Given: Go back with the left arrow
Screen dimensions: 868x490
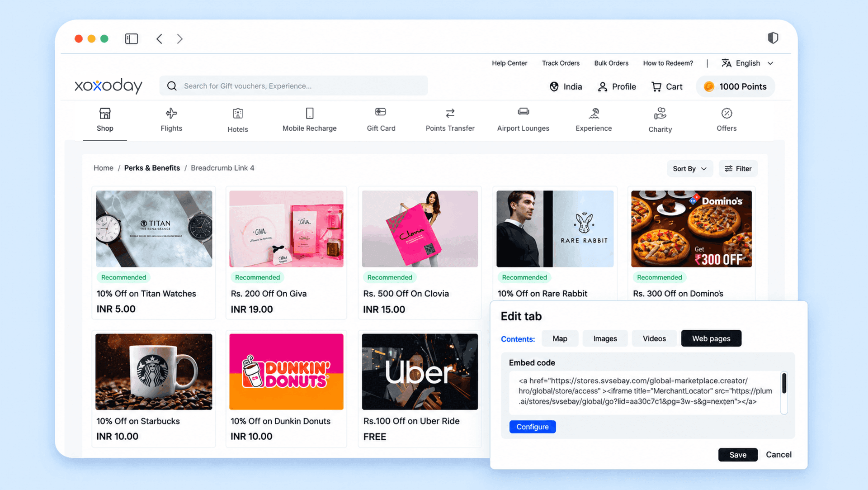Looking at the screenshot, I should click(x=159, y=39).
